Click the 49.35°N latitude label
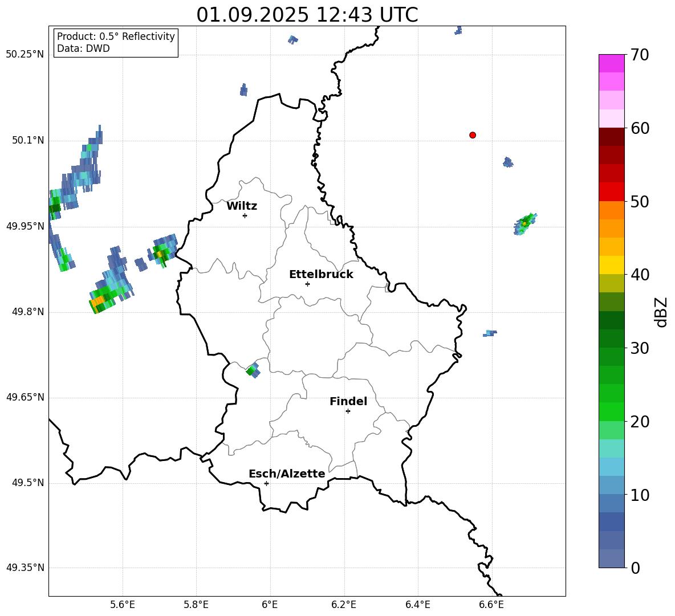 click(25, 568)
